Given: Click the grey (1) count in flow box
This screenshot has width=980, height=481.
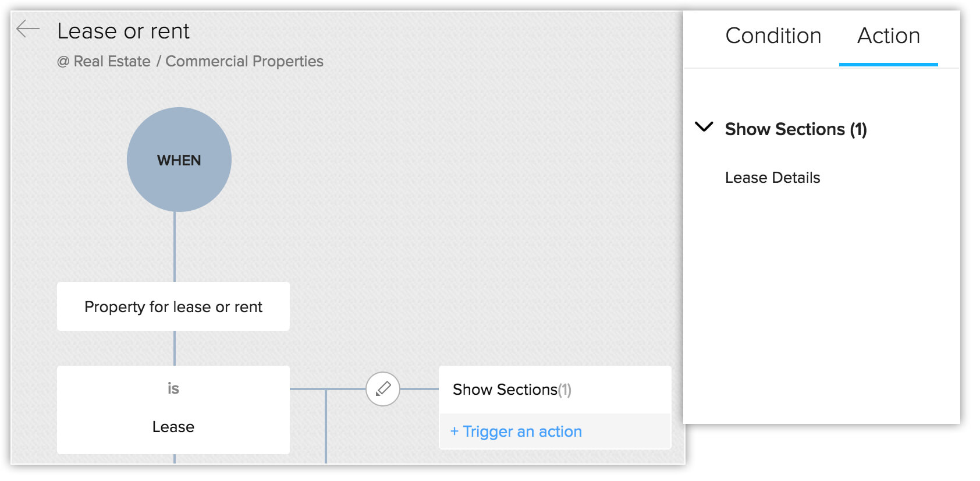Looking at the screenshot, I should click(564, 390).
